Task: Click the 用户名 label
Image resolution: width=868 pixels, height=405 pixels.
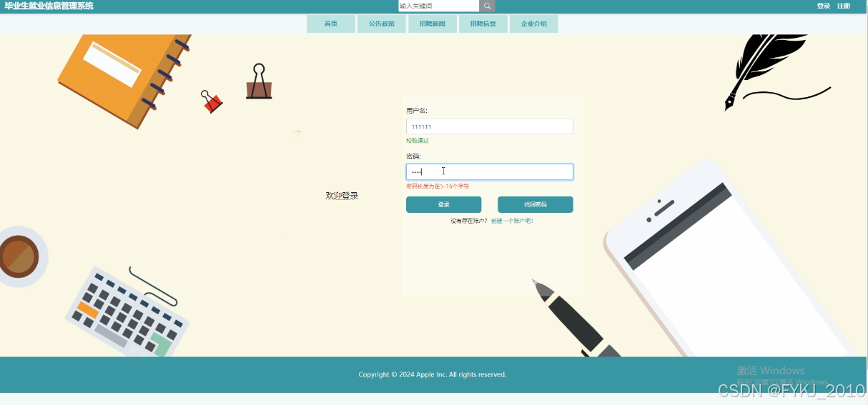Action: (417, 111)
